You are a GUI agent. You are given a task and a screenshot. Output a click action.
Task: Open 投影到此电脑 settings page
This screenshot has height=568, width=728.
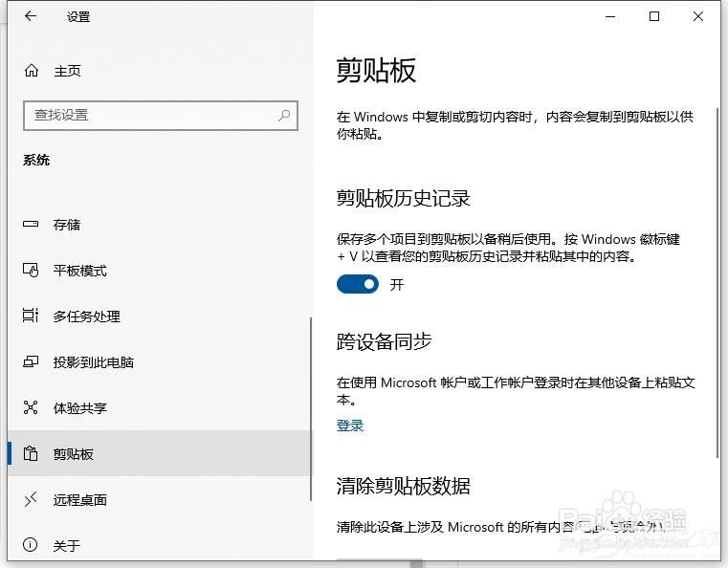(x=158, y=361)
